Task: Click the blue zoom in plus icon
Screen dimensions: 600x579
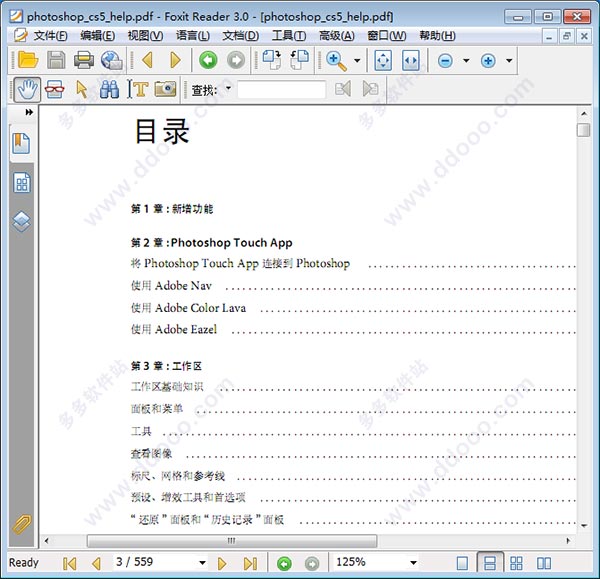Action: (x=488, y=60)
